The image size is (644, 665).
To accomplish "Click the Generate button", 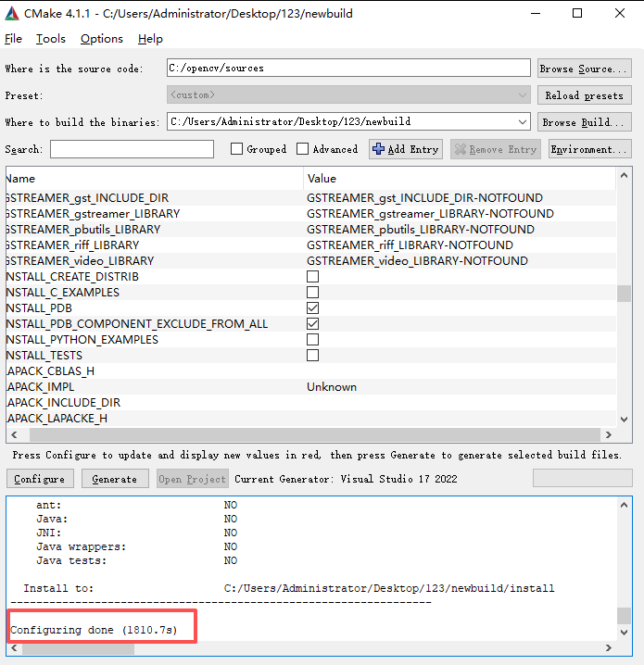I will point(115,479).
